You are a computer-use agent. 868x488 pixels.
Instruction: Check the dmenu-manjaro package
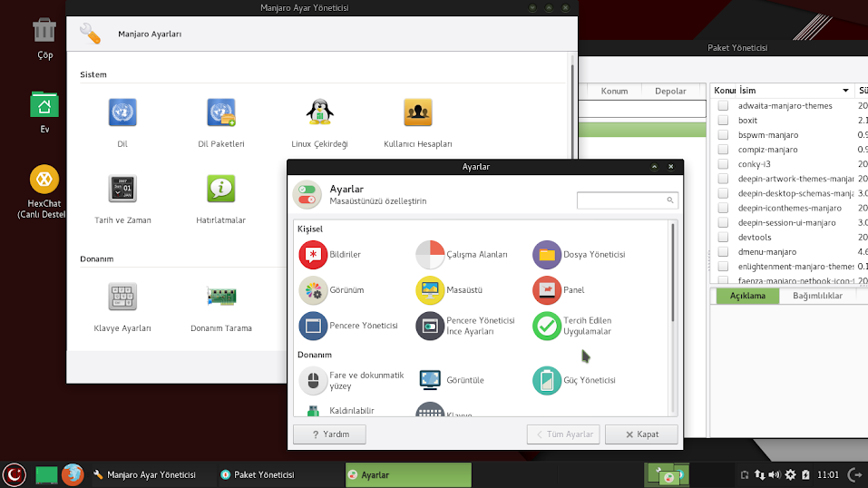click(723, 251)
